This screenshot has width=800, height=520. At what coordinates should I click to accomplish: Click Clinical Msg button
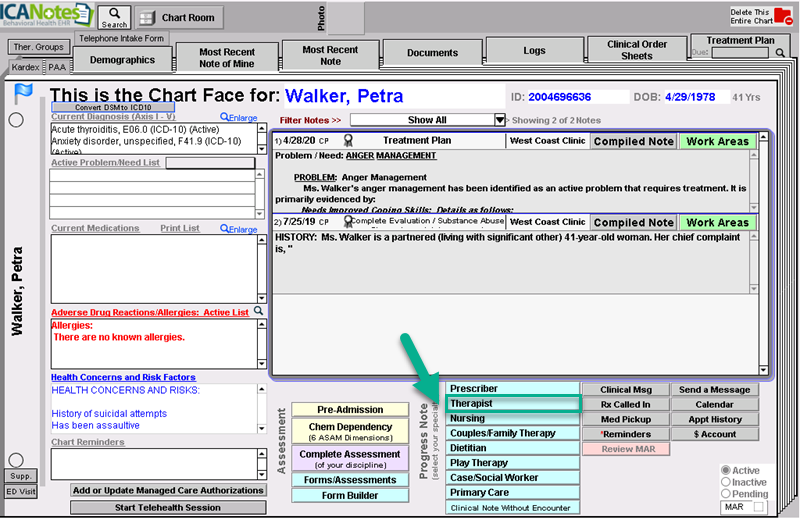pos(626,389)
